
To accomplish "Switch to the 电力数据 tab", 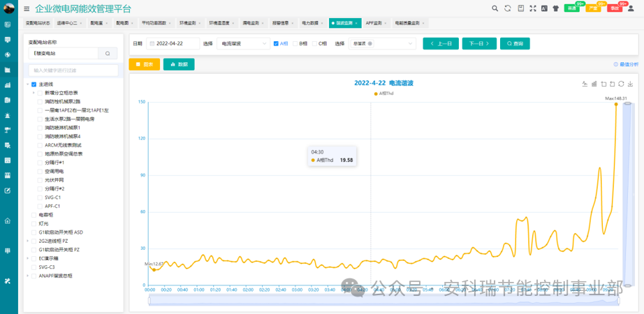I will click(310, 24).
